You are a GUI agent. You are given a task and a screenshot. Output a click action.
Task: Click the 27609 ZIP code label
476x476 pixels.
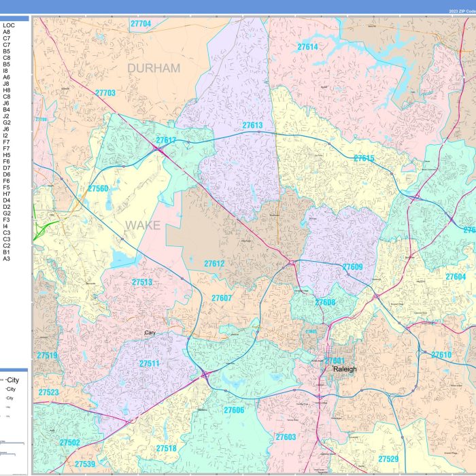coord(352,267)
